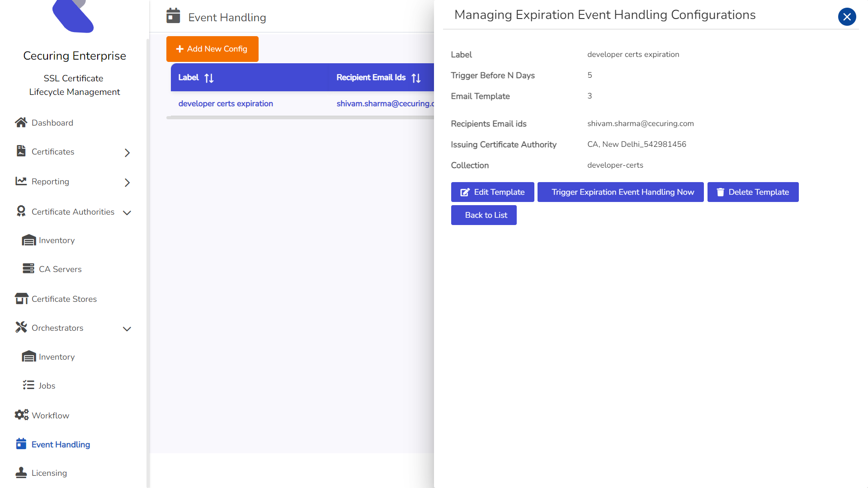This screenshot has width=868, height=488.
Task: Click the Certificate Stores shop icon
Action: pos(21,299)
